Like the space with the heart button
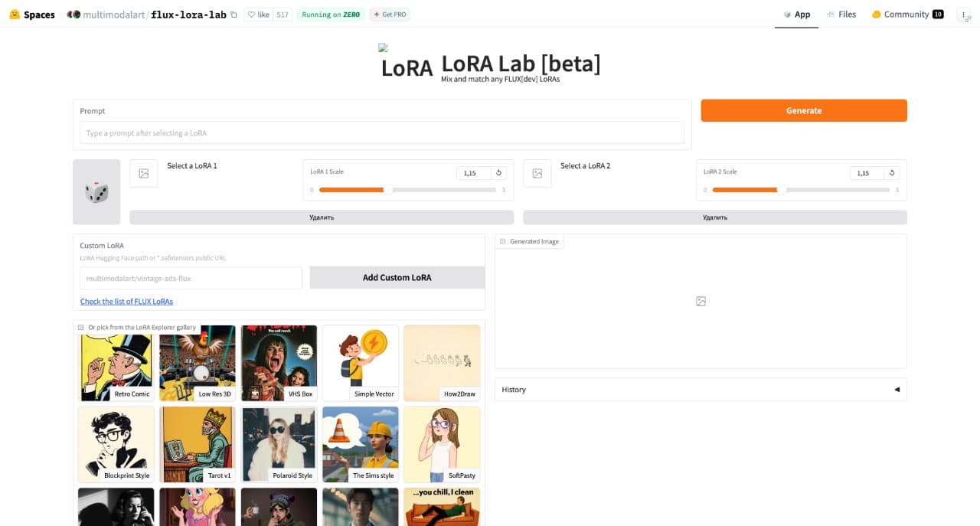 pos(258,15)
